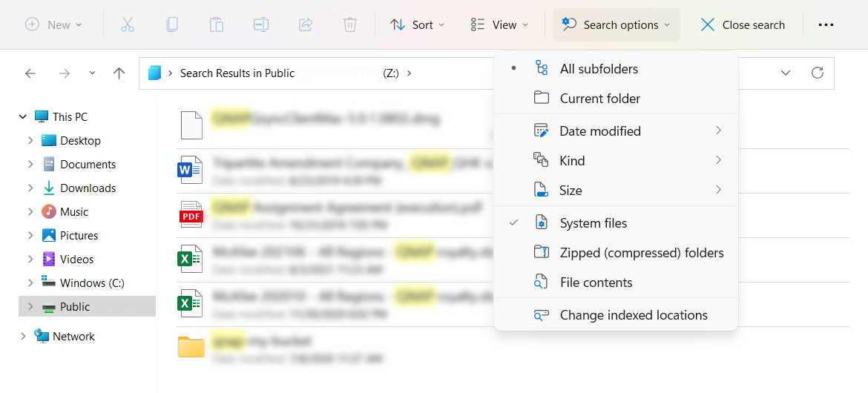Open the New item menu button
This screenshot has height=393, width=868.
pos(53,24)
